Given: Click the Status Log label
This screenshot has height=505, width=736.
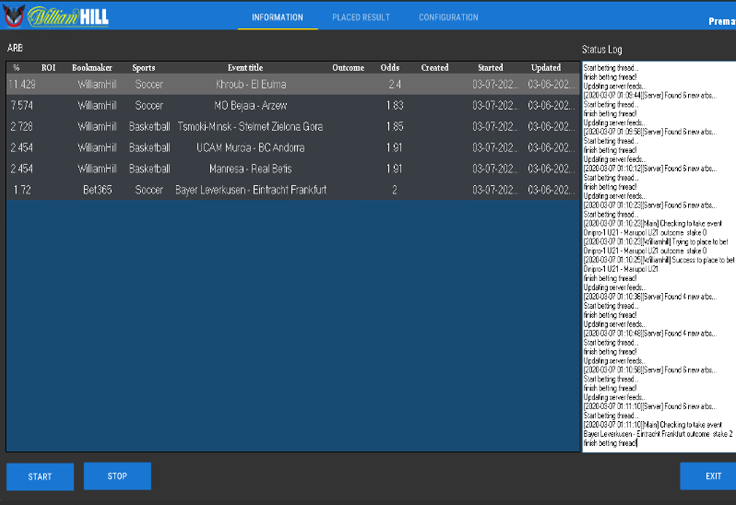Looking at the screenshot, I should pyautogui.click(x=602, y=49).
